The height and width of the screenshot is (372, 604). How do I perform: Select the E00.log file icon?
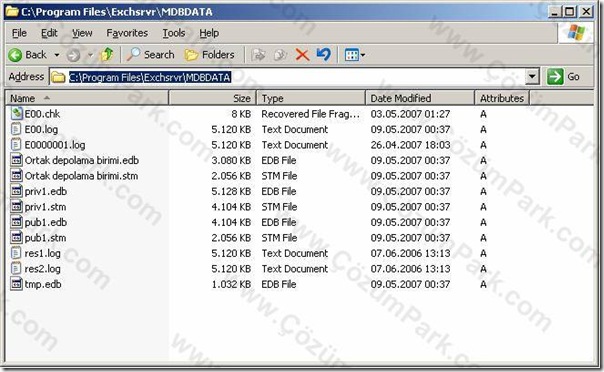pos(17,129)
